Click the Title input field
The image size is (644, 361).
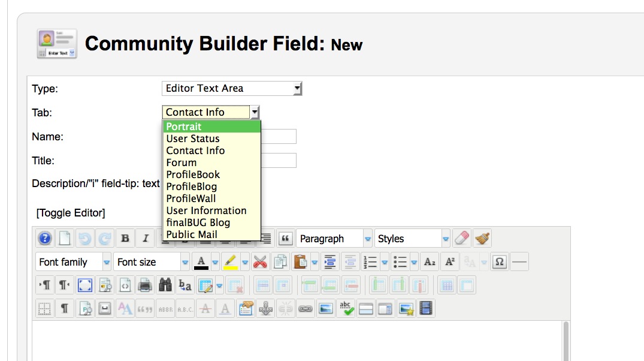tap(279, 160)
